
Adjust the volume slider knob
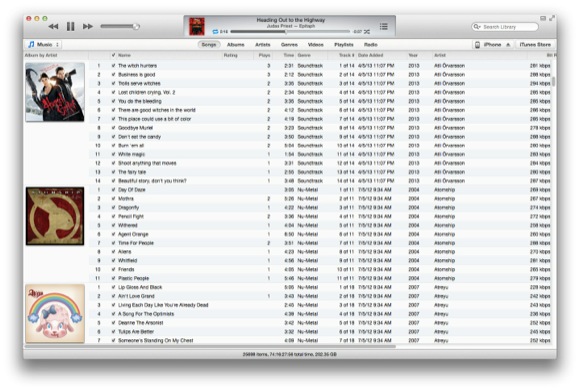[x=136, y=26]
